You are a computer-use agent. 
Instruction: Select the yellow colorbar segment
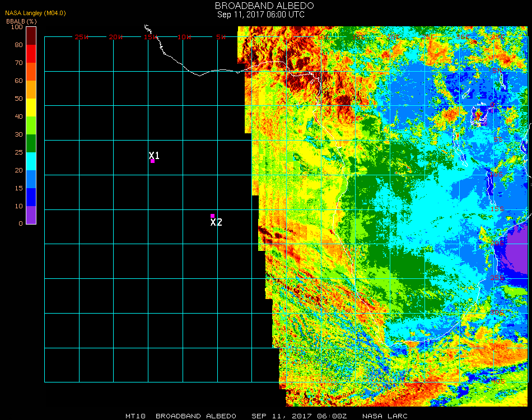pyautogui.click(x=31, y=108)
